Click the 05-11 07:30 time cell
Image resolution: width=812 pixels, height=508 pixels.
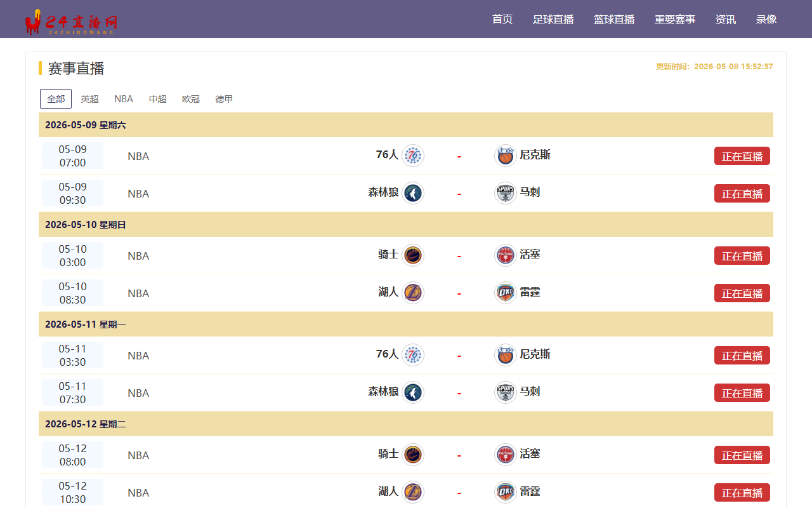point(72,392)
